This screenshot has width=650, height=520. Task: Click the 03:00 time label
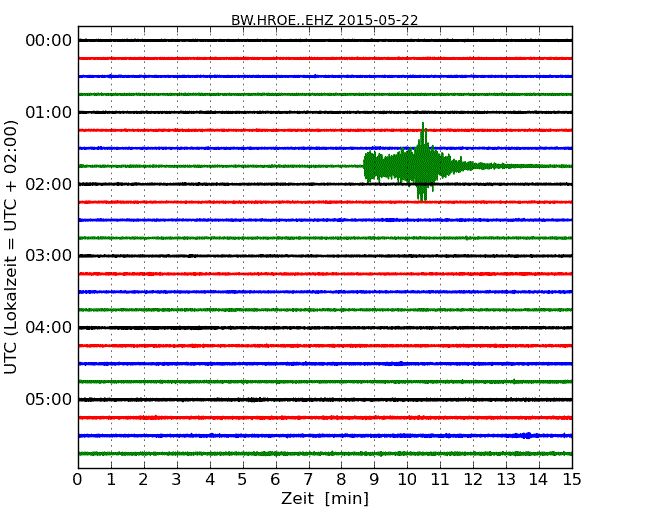click(x=49, y=255)
